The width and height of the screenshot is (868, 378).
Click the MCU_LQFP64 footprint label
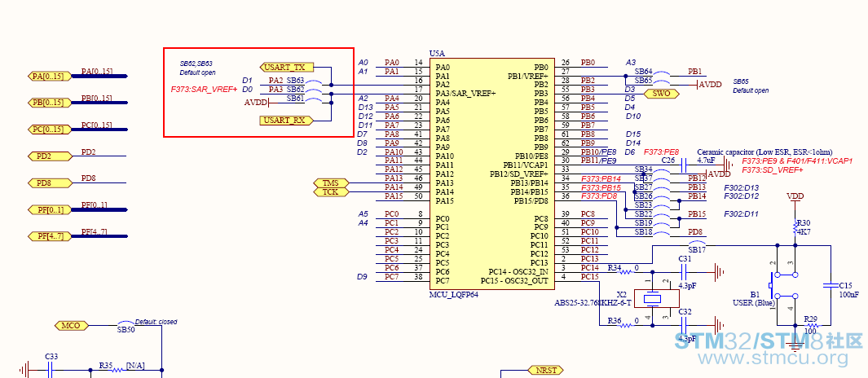point(454,294)
